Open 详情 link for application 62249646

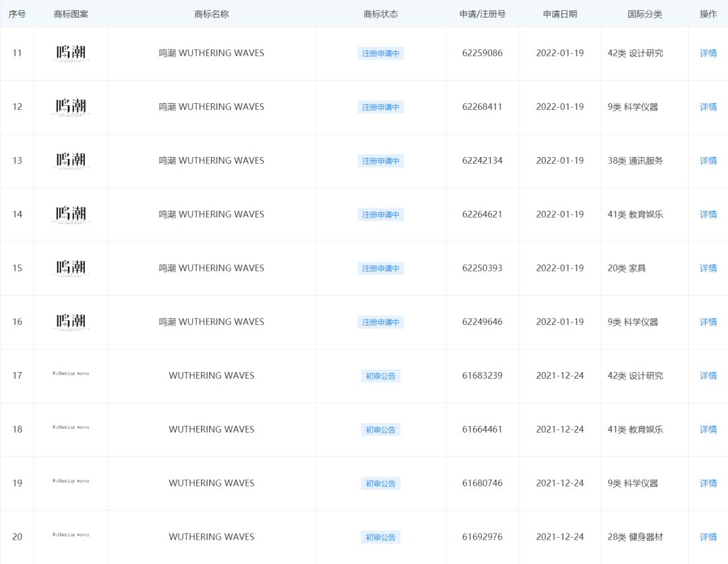(708, 322)
